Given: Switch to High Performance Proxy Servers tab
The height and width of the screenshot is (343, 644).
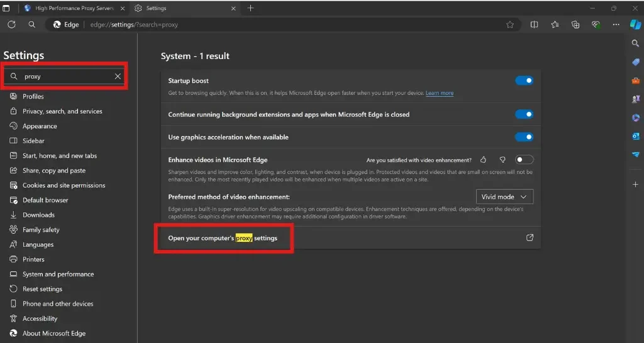Looking at the screenshot, I should coord(74,8).
